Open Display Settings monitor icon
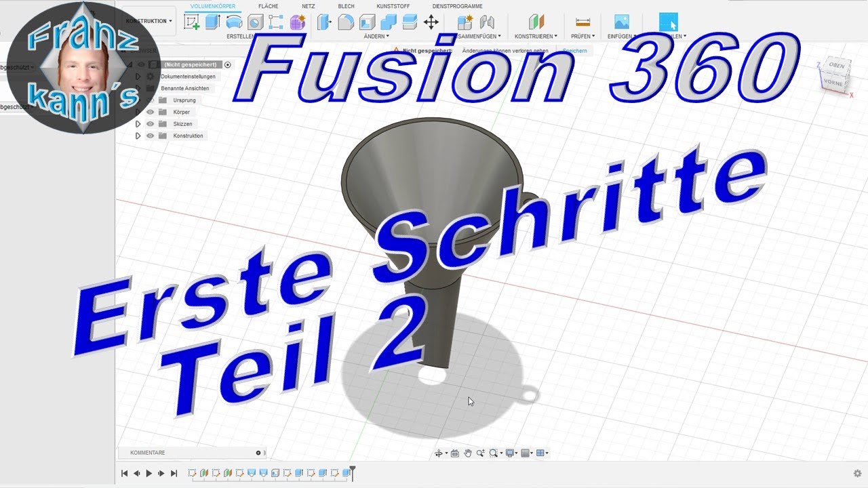This screenshot has height=488, width=868. [x=511, y=453]
